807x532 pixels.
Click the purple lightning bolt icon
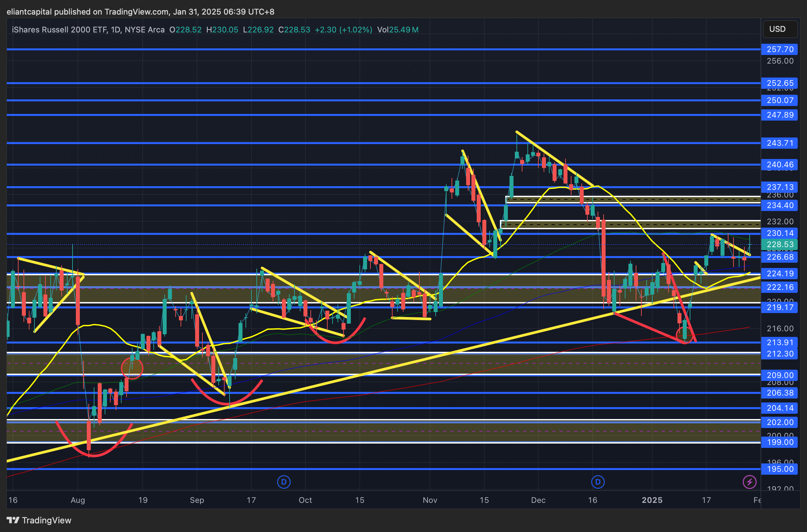tap(749, 482)
